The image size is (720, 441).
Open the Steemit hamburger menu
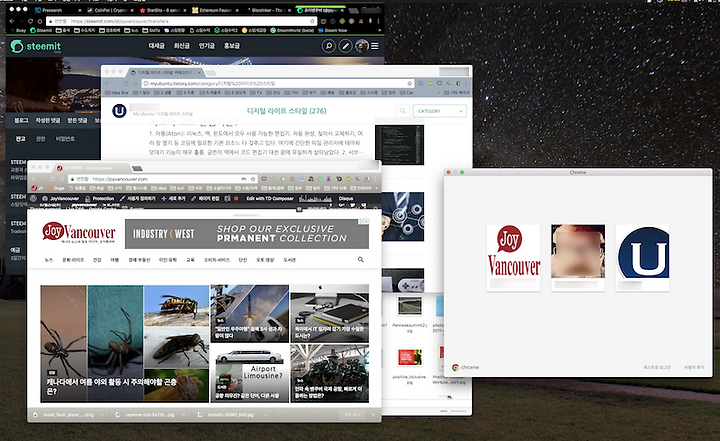[375, 46]
